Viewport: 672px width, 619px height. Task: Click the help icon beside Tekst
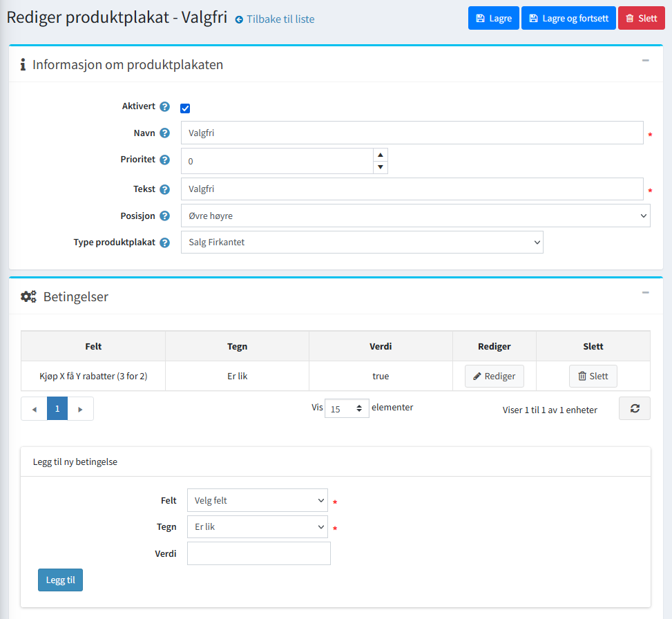pyautogui.click(x=164, y=189)
